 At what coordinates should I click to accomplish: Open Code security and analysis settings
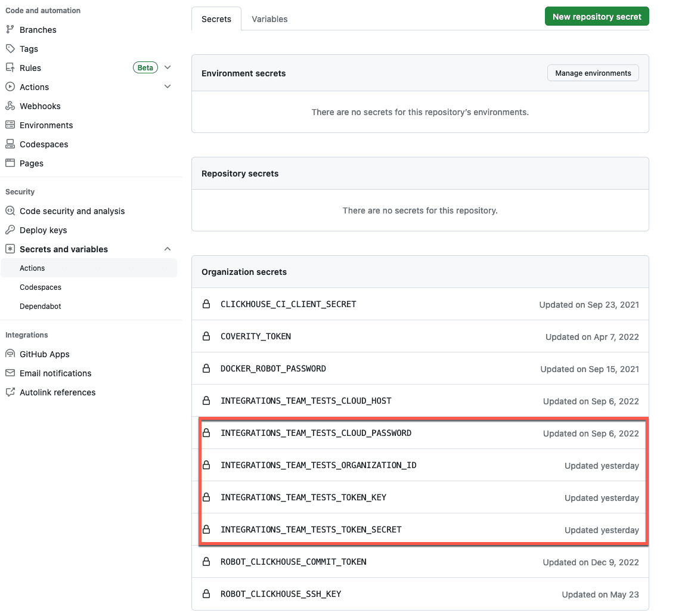pyautogui.click(x=72, y=211)
